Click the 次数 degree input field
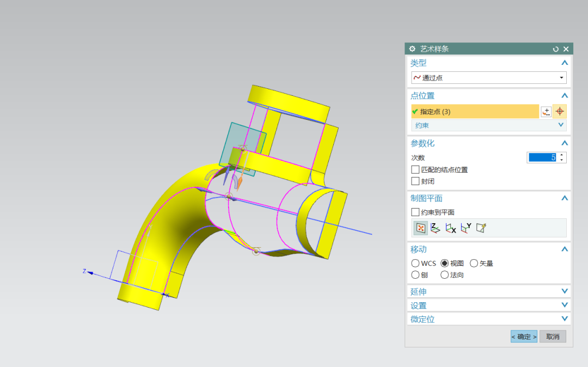This screenshot has height=367, width=588. tap(542, 158)
